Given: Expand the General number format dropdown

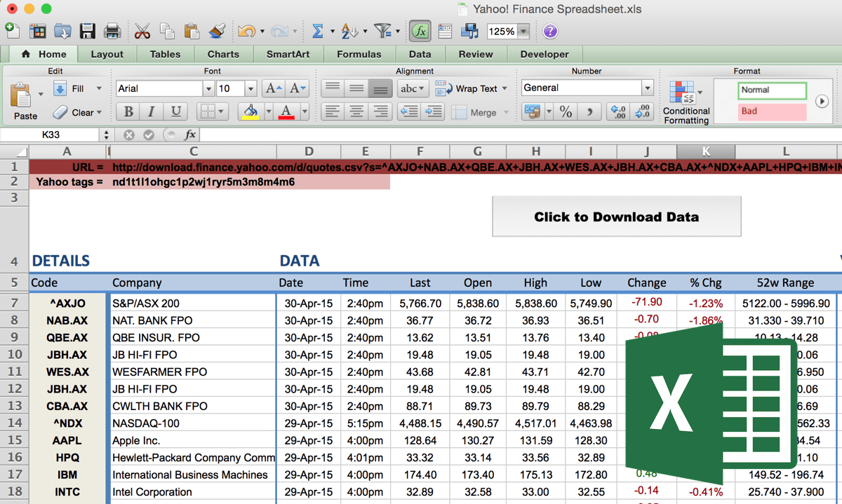Looking at the screenshot, I should (647, 88).
